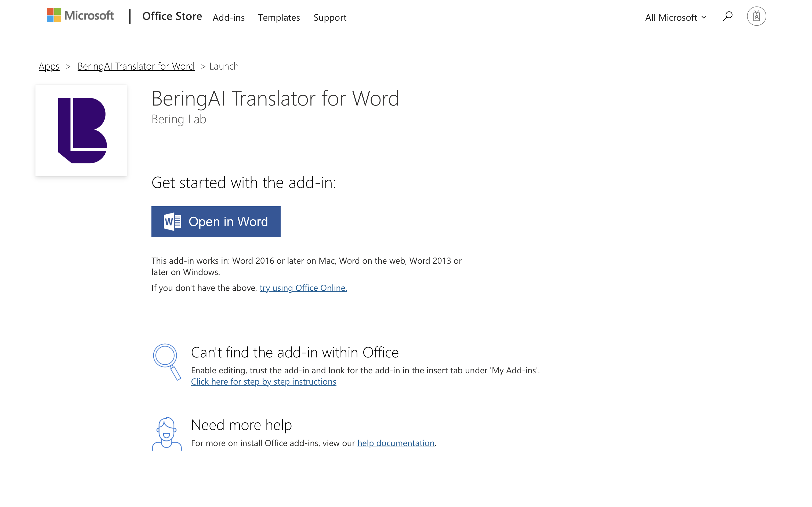Expand the All Microsoft dropdown
The width and height of the screenshot is (812, 507).
point(676,17)
